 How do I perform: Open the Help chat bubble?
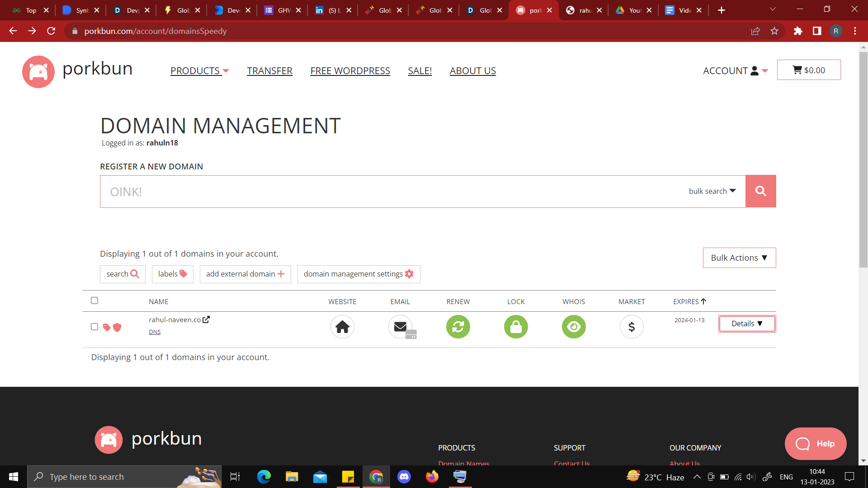tap(816, 444)
